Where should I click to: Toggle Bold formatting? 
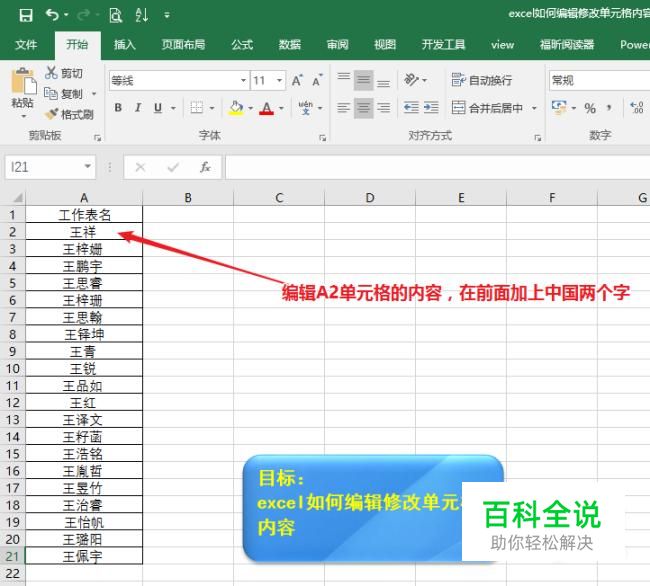pos(118,108)
